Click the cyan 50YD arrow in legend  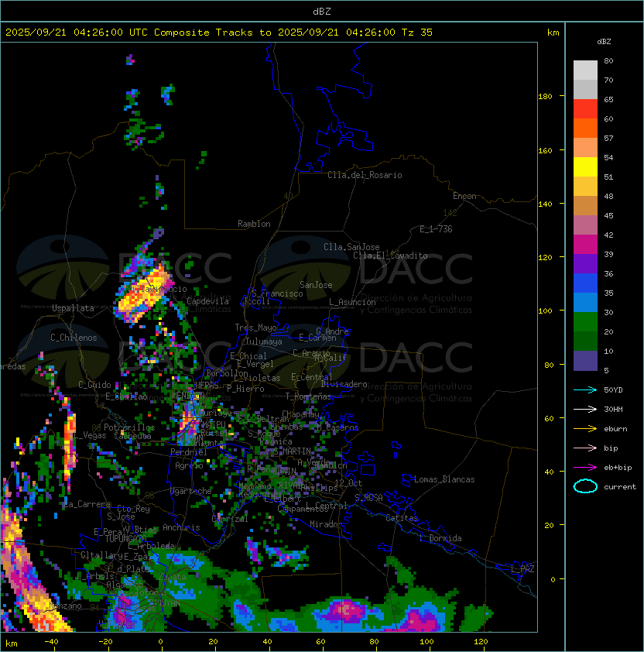pyautogui.click(x=585, y=389)
